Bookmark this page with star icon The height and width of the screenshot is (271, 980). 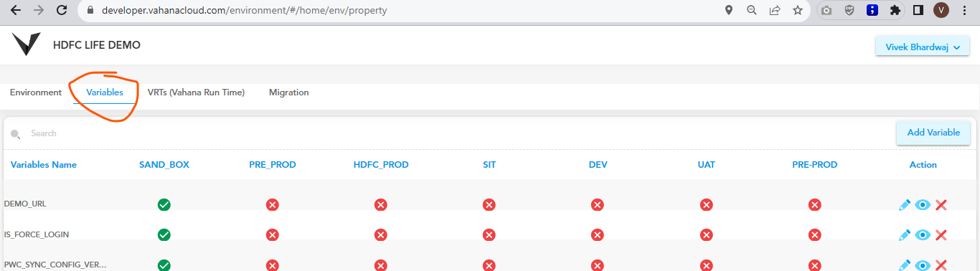(797, 11)
